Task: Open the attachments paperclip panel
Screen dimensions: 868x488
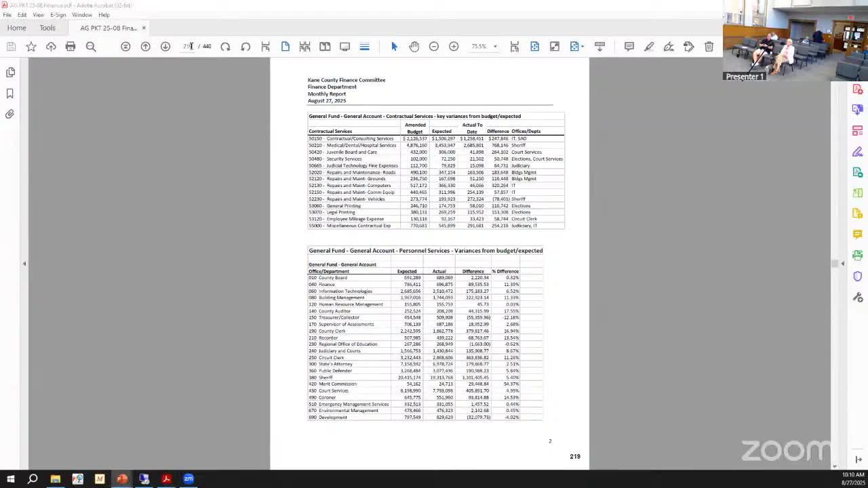Action: [10, 114]
